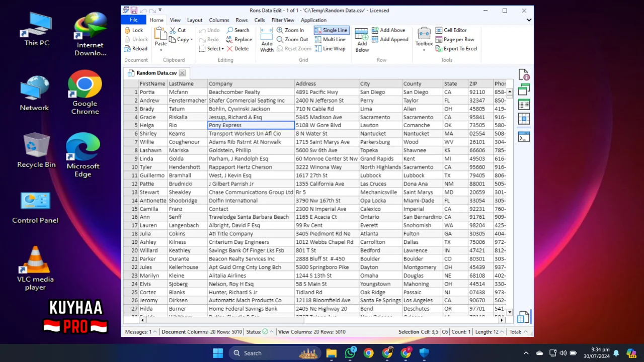The height and width of the screenshot is (362, 644).
Task: Expand the Length status chevron
Action: coord(502,332)
